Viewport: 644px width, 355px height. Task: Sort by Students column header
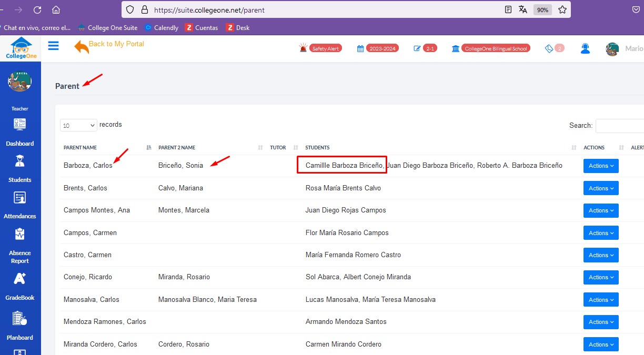(x=441, y=148)
